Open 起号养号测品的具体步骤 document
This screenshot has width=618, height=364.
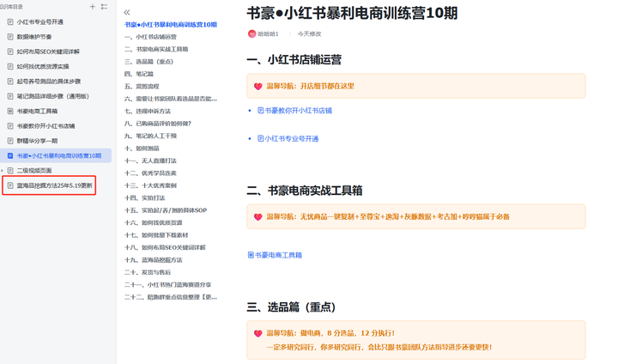(48, 82)
